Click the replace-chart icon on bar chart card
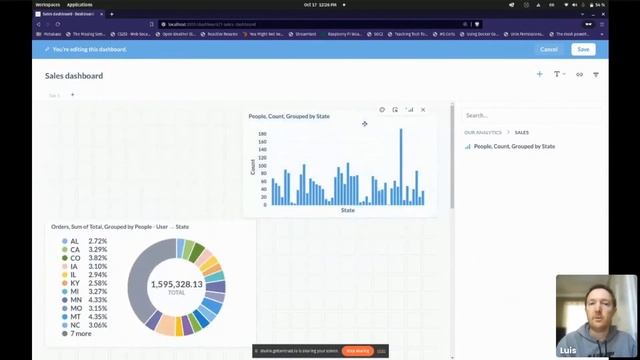640x360 pixels. tap(409, 110)
